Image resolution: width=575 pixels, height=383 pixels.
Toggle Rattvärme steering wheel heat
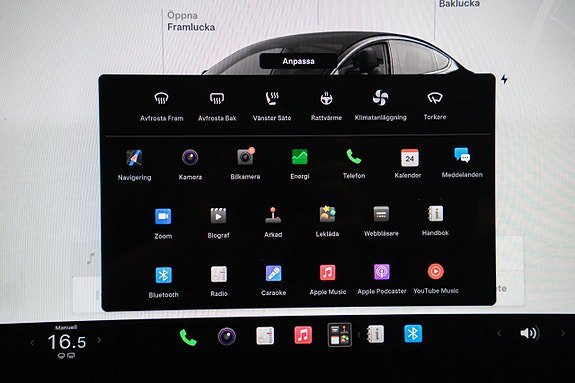pyautogui.click(x=326, y=106)
